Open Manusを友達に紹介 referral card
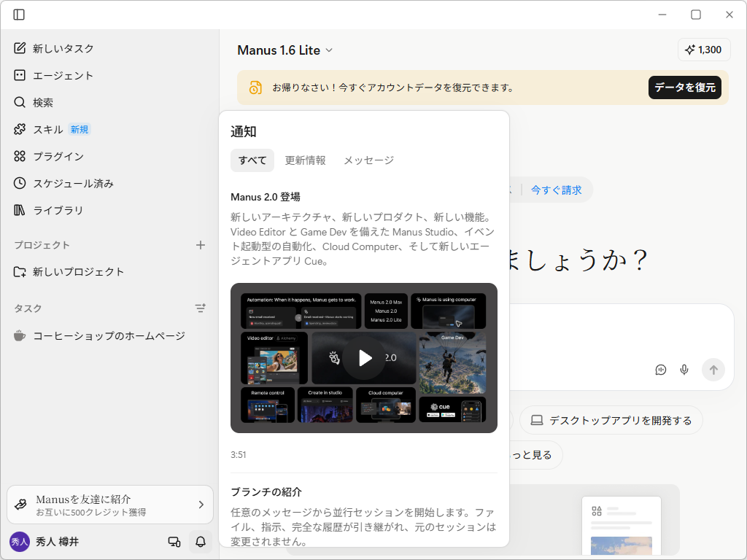The height and width of the screenshot is (560, 747). click(110, 505)
